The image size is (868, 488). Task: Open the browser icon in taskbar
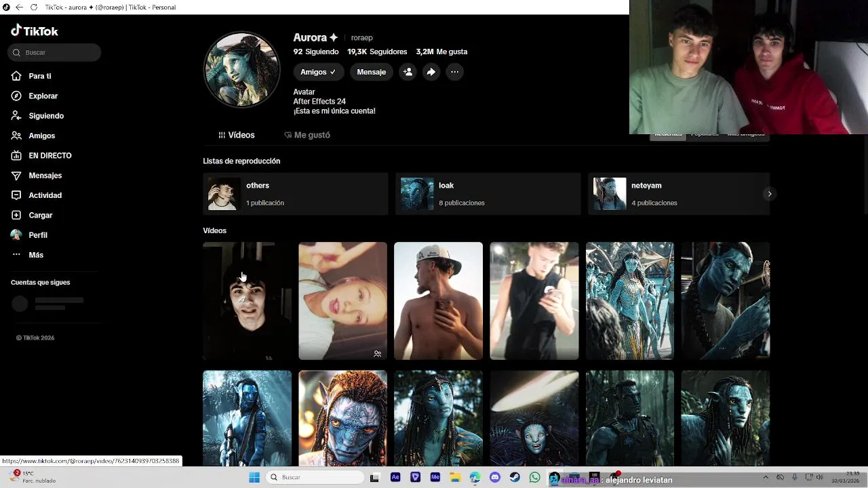pos(475,477)
